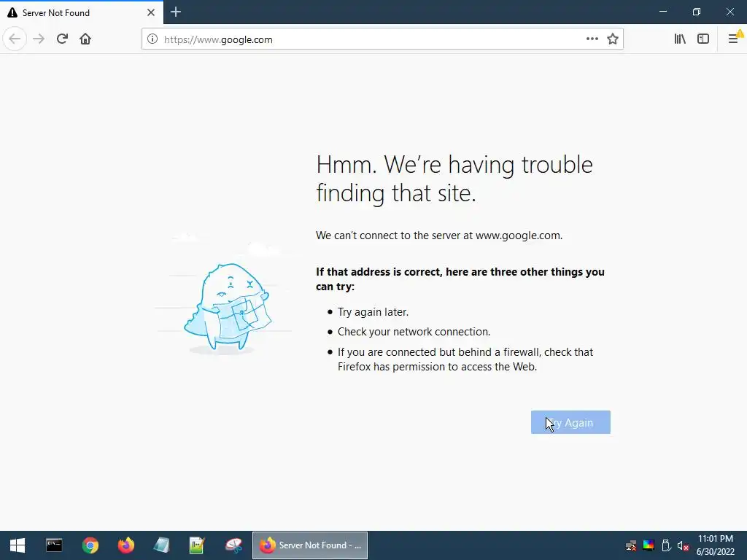Close the Firefox window
The image size is (747, 560).
[729, 12]
